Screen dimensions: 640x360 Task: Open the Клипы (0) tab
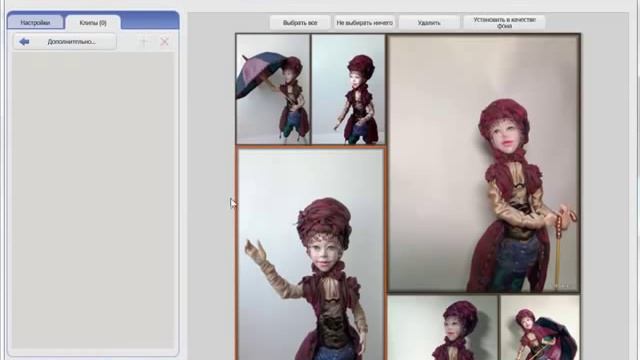(x=93, y=23)
